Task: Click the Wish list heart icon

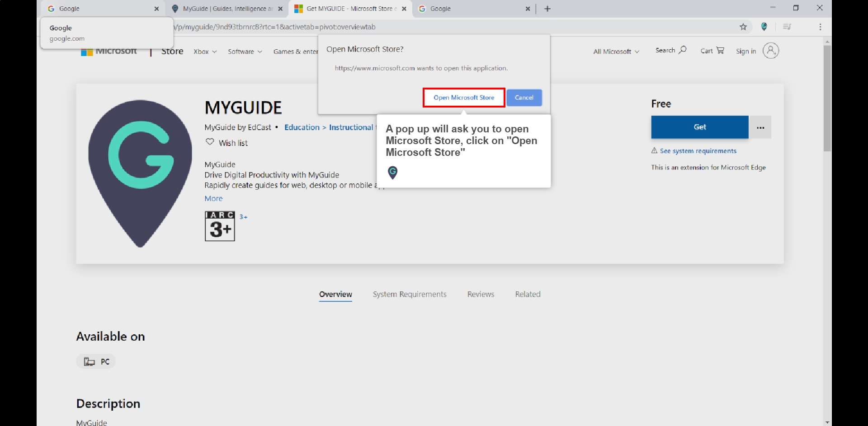Action: tap(210, 142)
